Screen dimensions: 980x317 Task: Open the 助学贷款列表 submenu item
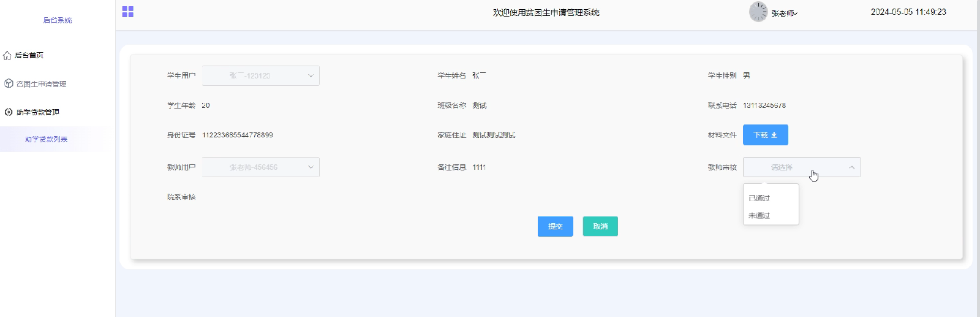click(x=47, y=139)
